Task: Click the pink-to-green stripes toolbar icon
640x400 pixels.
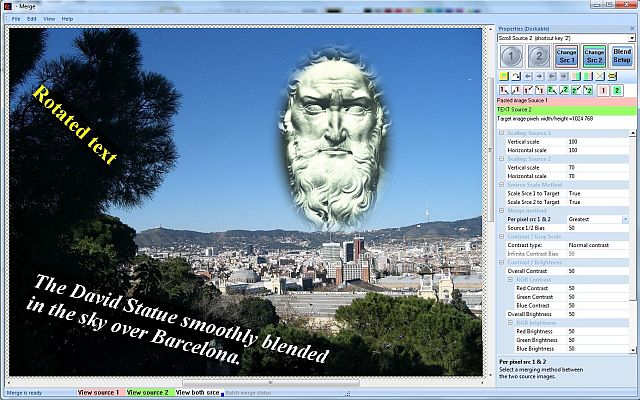Action: [x=576, y=76]
